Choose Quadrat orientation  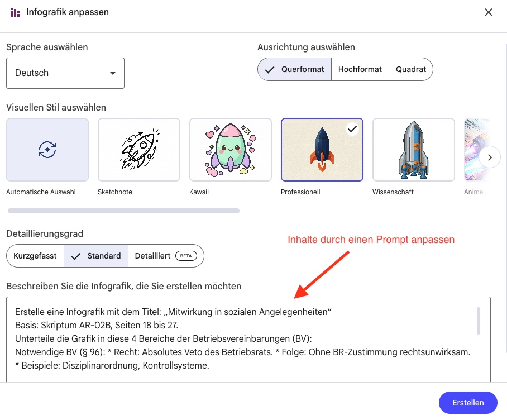[x=411, y=70]
